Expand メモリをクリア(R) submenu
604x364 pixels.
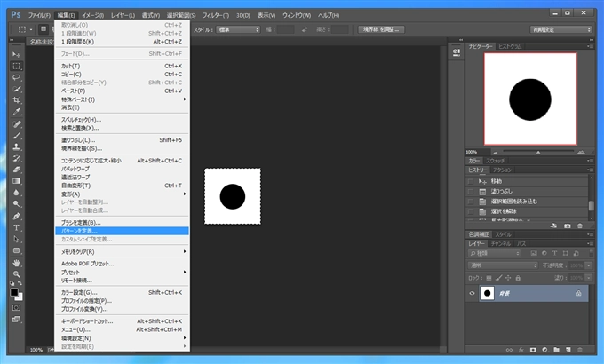point(122,252)
